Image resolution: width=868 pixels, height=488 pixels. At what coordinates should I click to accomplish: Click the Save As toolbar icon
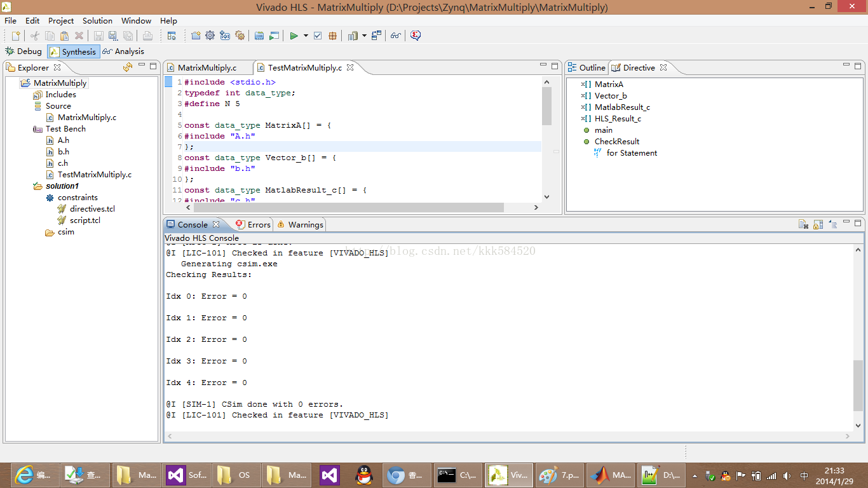[113, 36]
